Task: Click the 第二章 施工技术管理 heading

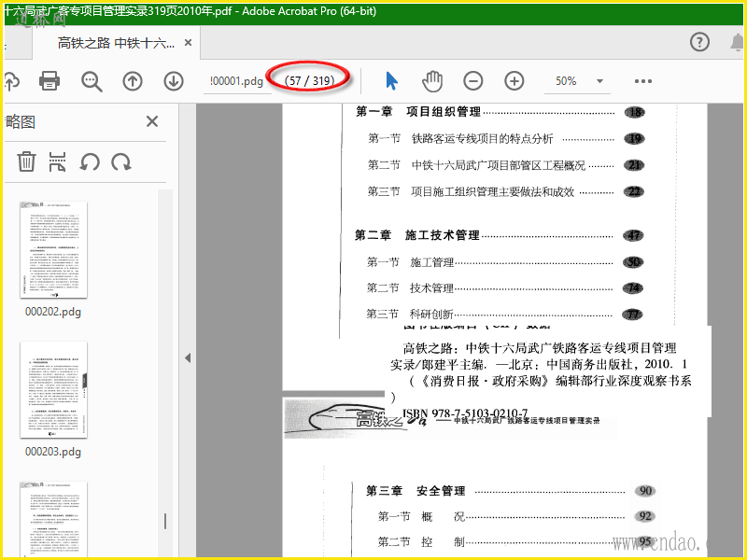Action: point(416,235)
